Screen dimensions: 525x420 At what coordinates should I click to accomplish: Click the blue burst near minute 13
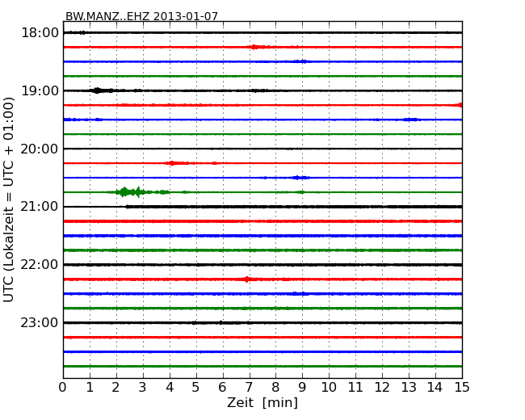coord(410,120)
